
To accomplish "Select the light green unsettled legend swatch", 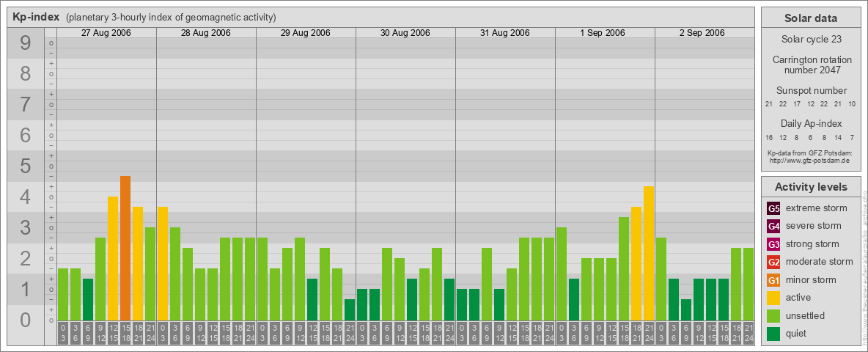I will click(773, 315).
